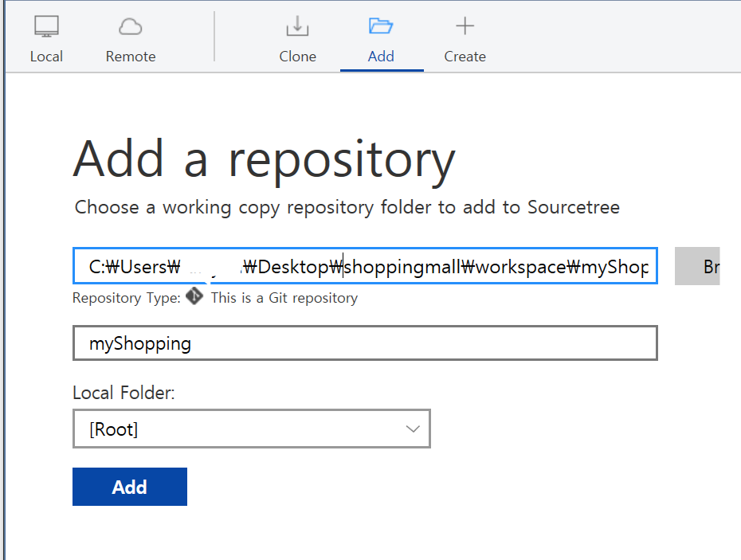The width and height of the screenshot is (741, 560).
Task: Click the Create plus icon
Action: tap(465, 25)
